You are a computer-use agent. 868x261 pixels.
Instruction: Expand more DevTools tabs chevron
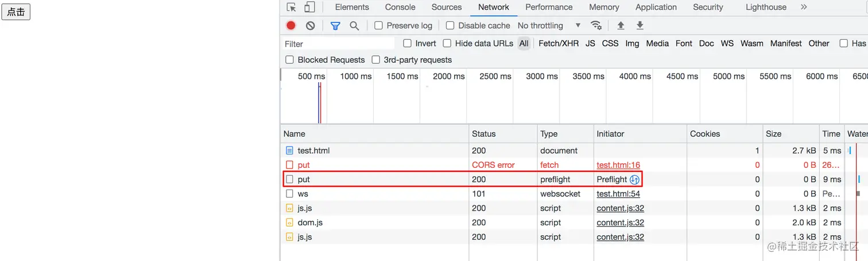[x=804, y=7]
